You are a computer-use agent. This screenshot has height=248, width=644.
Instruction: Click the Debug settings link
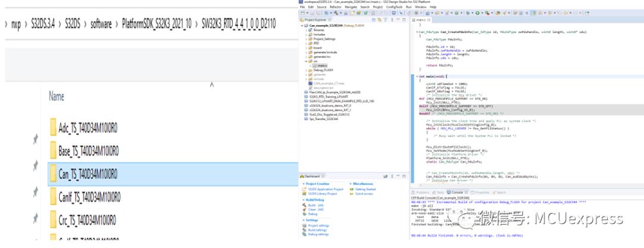coord(318,234)
